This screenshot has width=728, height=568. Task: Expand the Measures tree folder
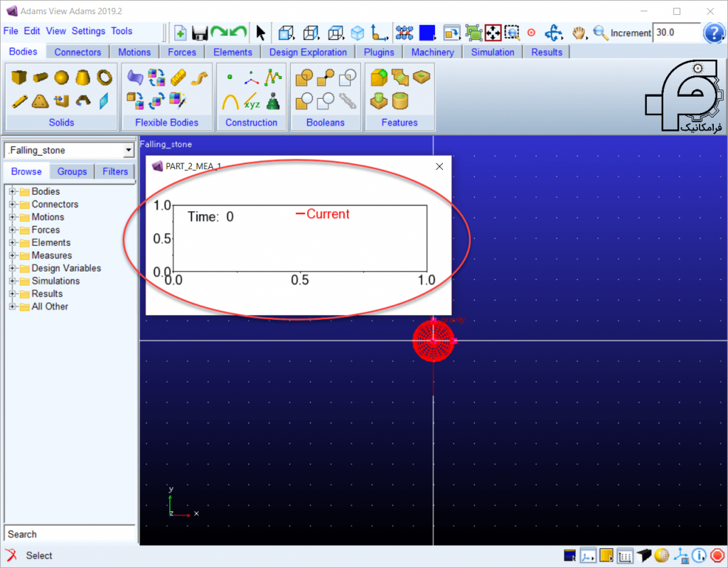(13, 255)
